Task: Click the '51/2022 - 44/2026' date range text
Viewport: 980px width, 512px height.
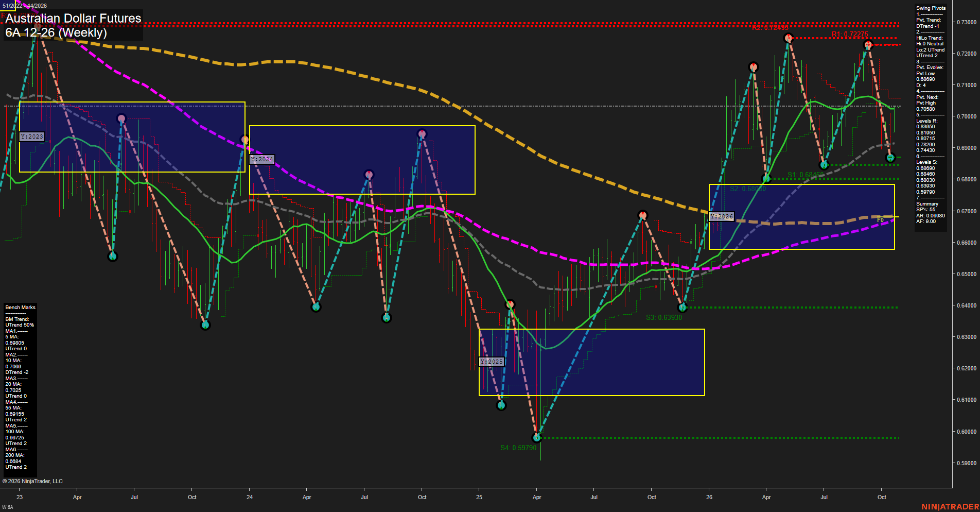Action: 25,6
